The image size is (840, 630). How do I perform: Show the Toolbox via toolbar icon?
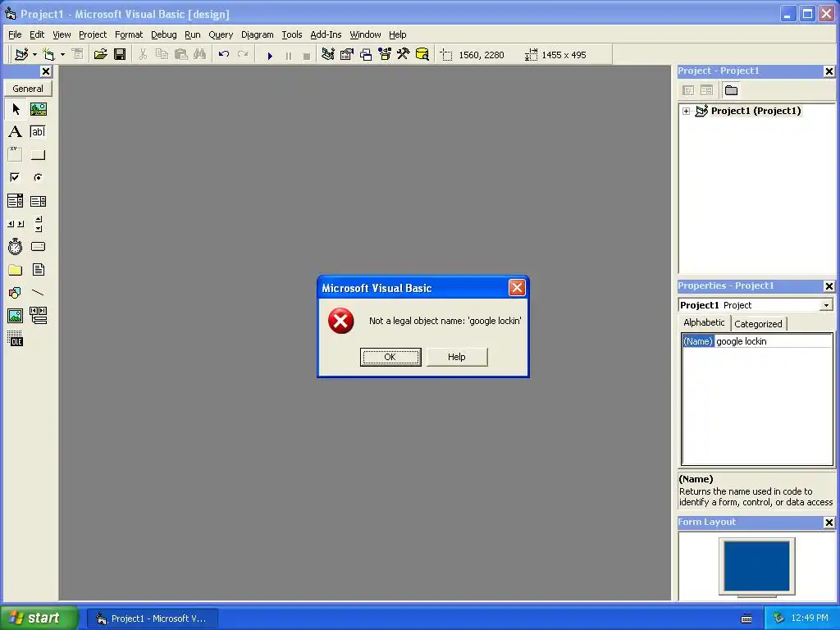[403, 55]
